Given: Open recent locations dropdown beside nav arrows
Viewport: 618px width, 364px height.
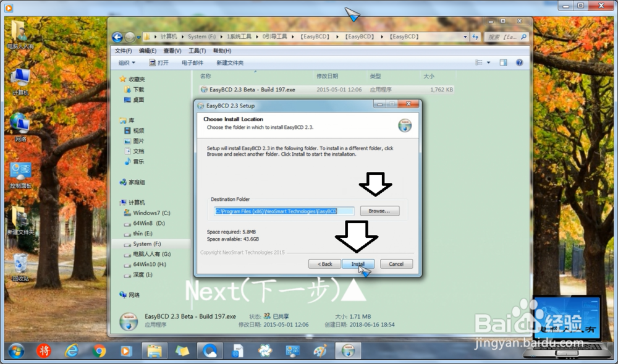Looking at the screenshot, I should tap(138, 38).
